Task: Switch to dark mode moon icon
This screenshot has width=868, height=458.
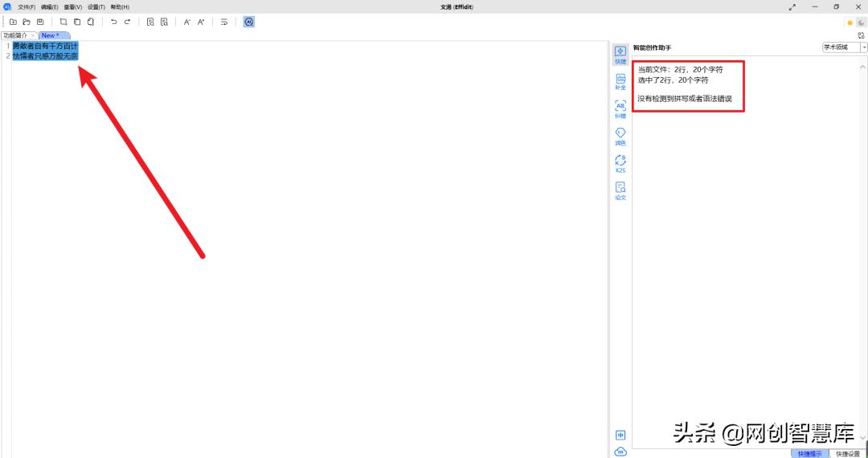Action: coord(862,22)
